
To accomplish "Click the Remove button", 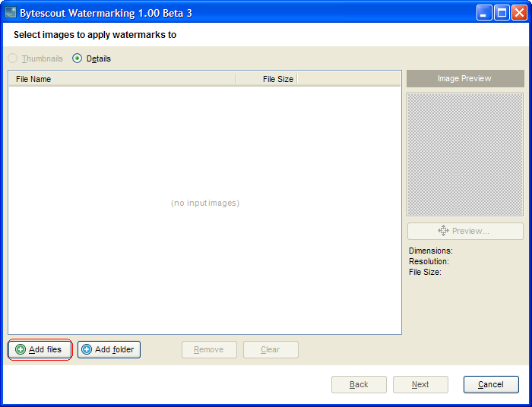I will 209,349.
